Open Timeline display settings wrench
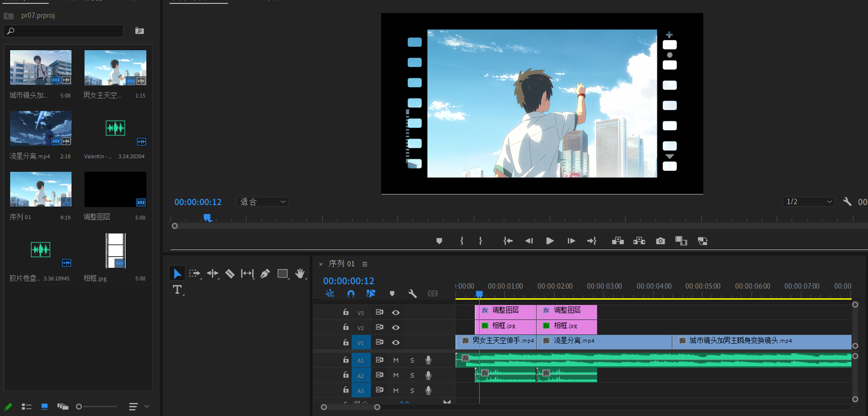Viewport: 868px width, 416px height. (412, 293)
